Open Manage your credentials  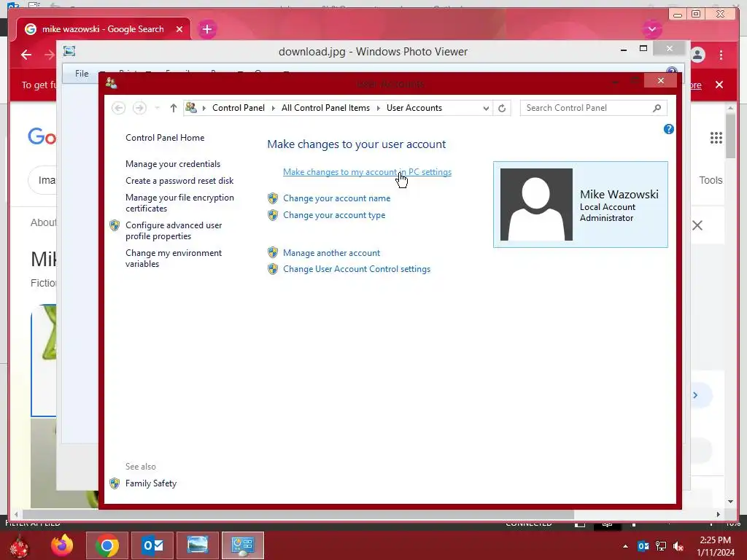[173, 164]
